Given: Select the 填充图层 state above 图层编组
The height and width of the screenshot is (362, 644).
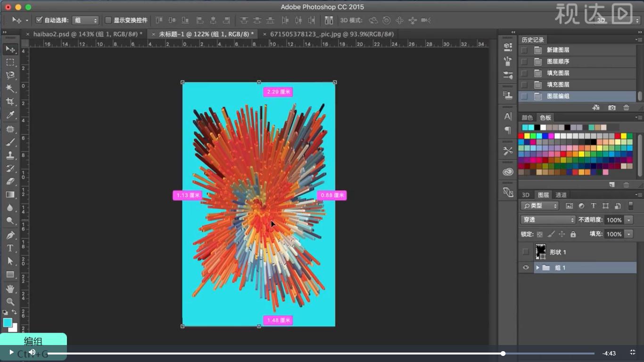Looking at the screenshot, I should (x=577, y=85).
